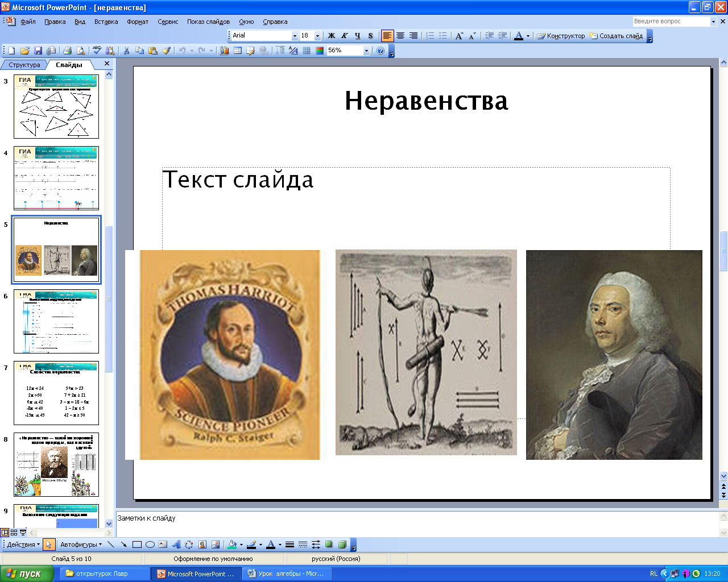728x582 pixels.
Task: Toggle text Shadow (S)
Action: (x=371, y=36)
